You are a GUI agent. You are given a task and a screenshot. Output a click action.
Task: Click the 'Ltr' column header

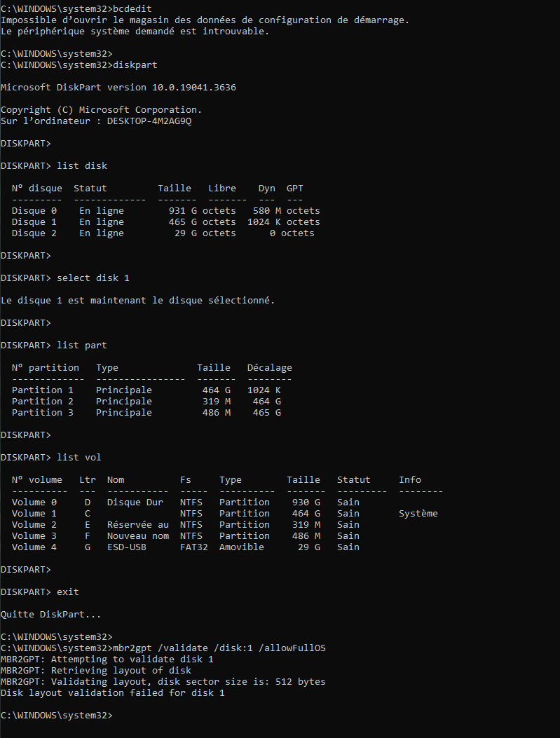point(88,480)
